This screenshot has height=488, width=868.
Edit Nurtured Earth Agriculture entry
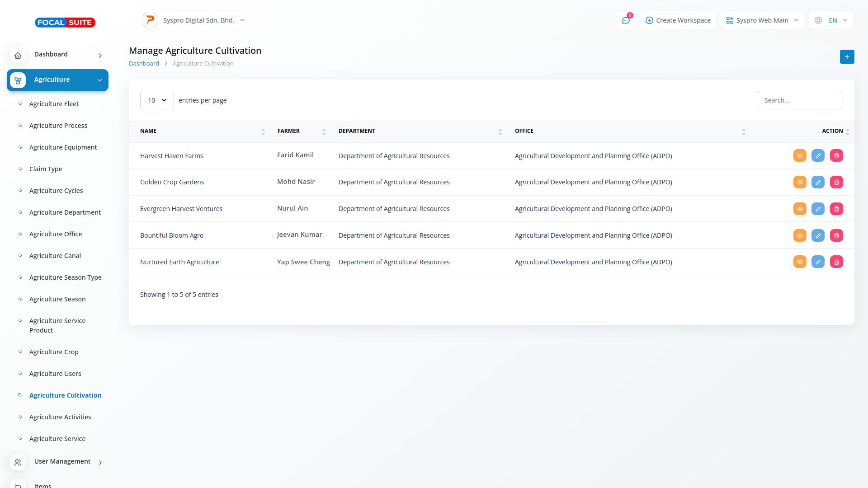click(x=818, y=262)
